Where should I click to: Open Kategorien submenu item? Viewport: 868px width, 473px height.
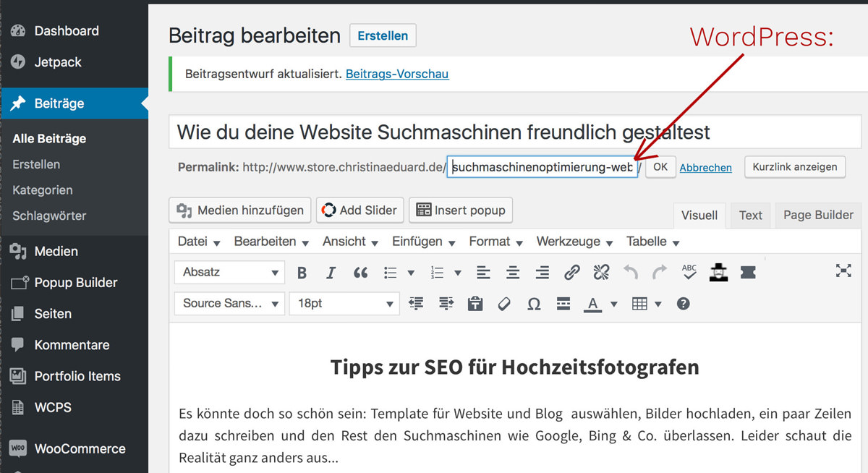point(43,190)
